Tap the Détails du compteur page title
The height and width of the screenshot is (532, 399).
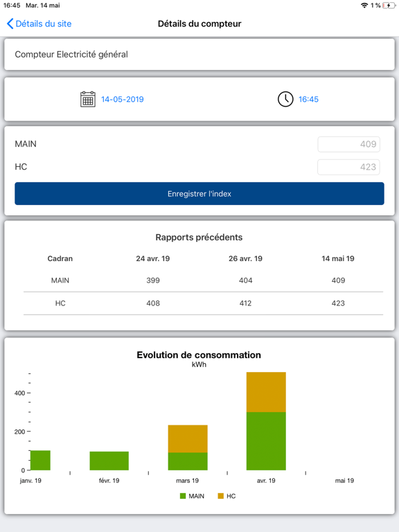199,24
